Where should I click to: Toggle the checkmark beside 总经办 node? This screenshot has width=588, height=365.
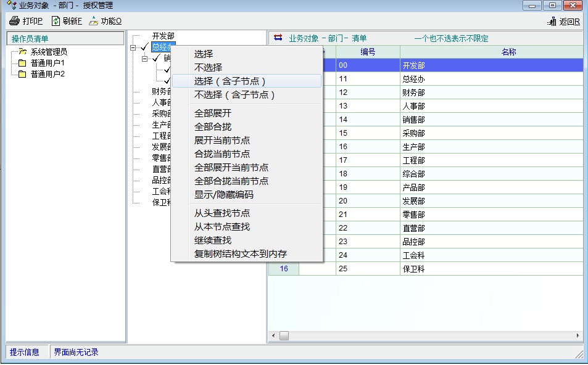[x=144, y=47]
